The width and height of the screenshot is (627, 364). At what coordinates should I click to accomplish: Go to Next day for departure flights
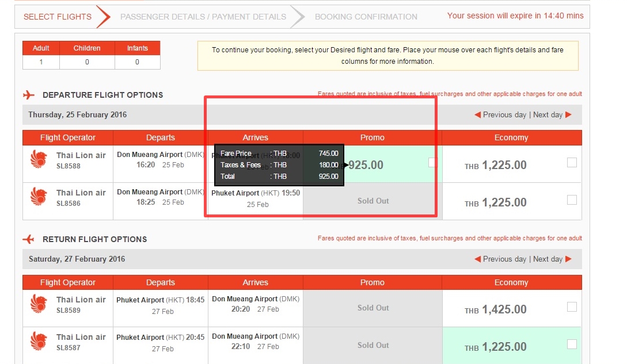coord(548,114)
